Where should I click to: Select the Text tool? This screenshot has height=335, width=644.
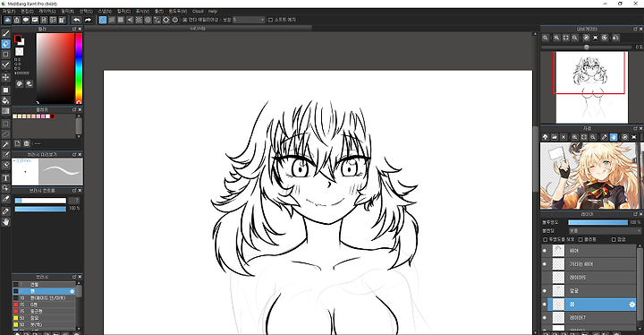click(5, 177)
